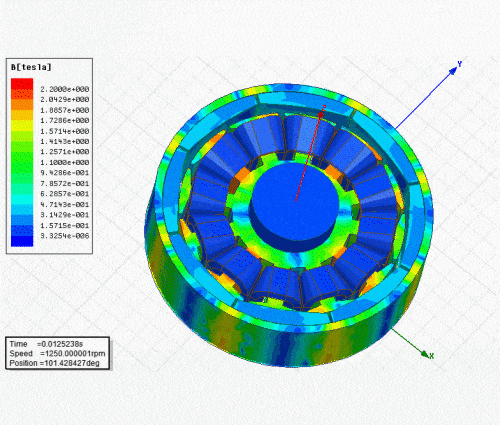Select the Speed 1250 rpm readout
The image size is (500, 425).
[57, 353]
